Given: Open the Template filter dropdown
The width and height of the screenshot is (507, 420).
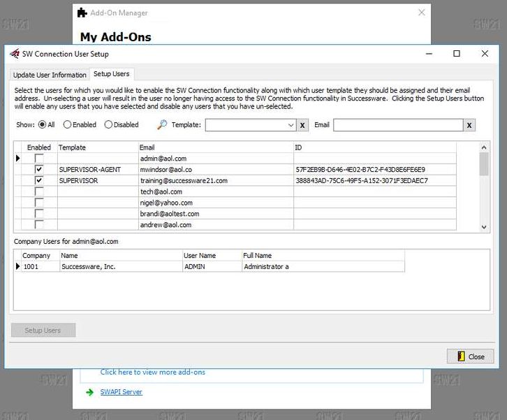Looking at the screenshot, I should click(291, 125).
